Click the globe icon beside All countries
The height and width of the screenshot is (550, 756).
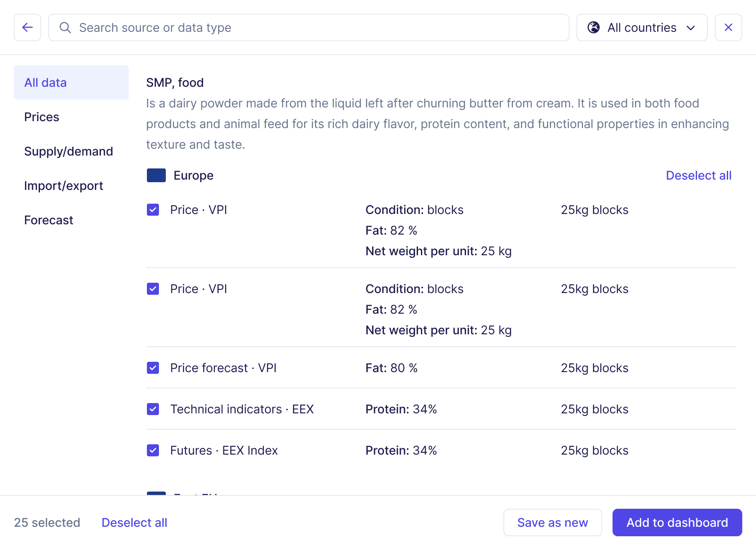(594, 27)
